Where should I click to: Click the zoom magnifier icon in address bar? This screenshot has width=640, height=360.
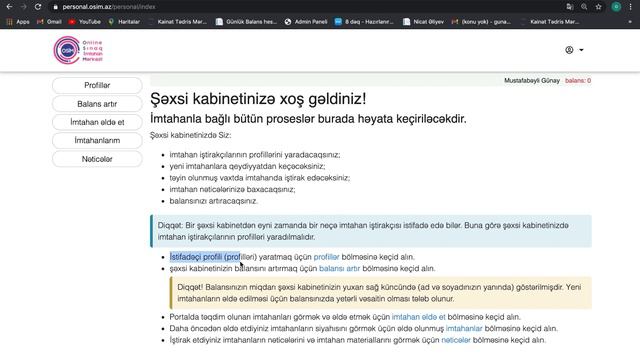pos(584,7)
